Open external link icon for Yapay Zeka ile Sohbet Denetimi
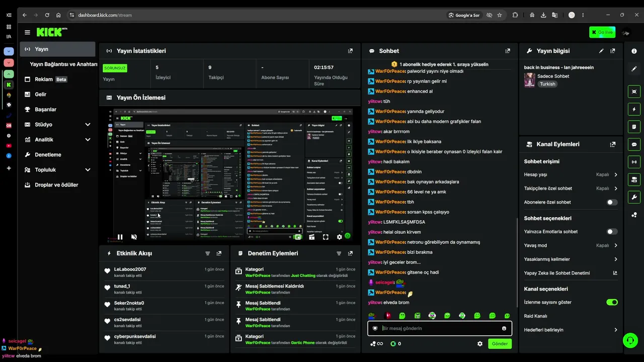 pos(615,273)
